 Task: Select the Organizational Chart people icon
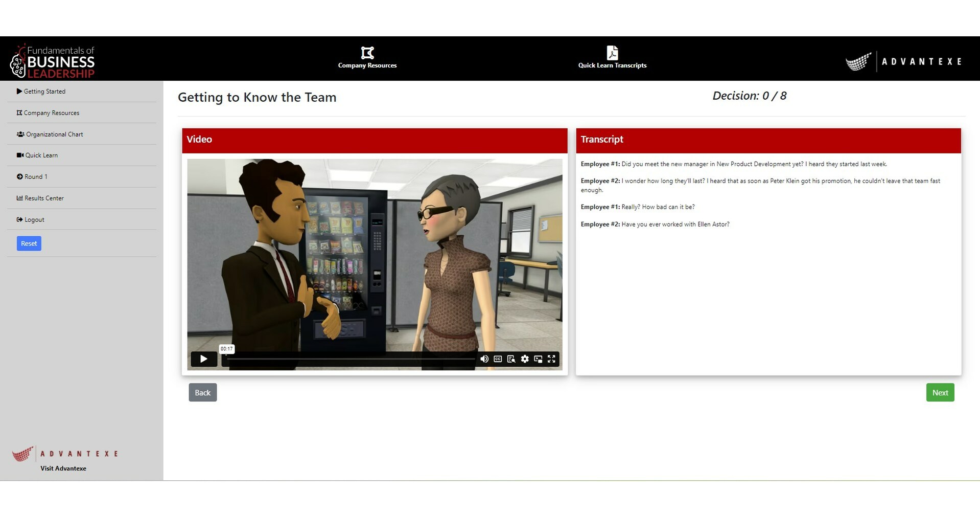[x=20, y=134]
